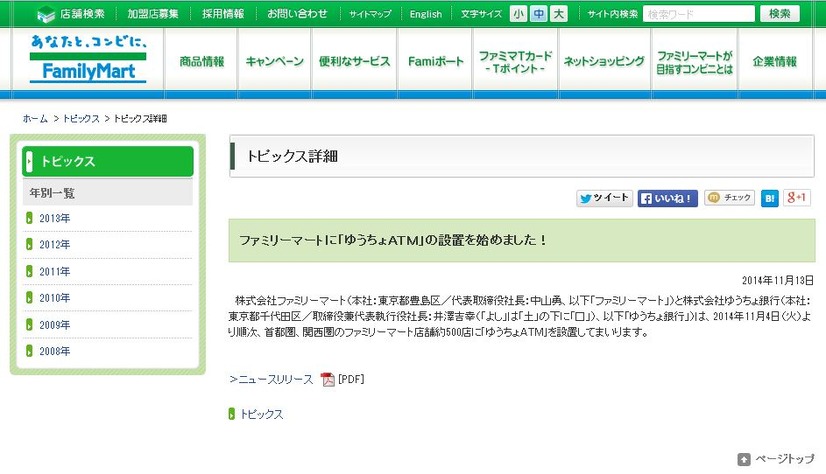The image size is (826, 474).
Task: Click the store search building icon
Action: 46,14
